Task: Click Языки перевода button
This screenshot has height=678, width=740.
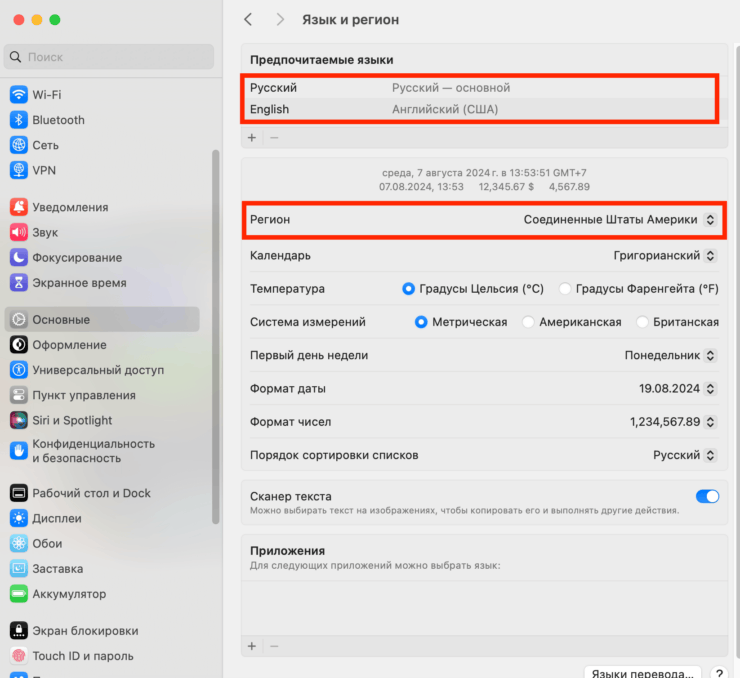Action: [642, 673]
